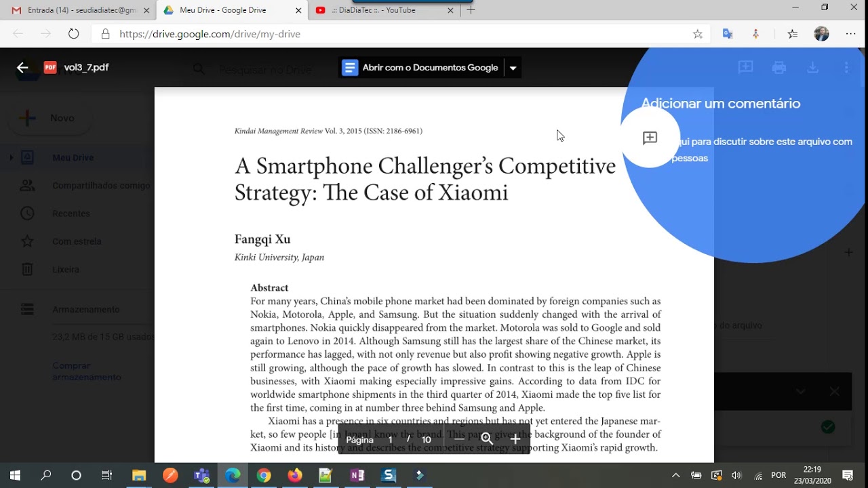Image resolution: width=868 pixels, height=488 pixels.
Task: Collapse the upload panel chevron
Action: pyautogui.click(x=801, y=391)
